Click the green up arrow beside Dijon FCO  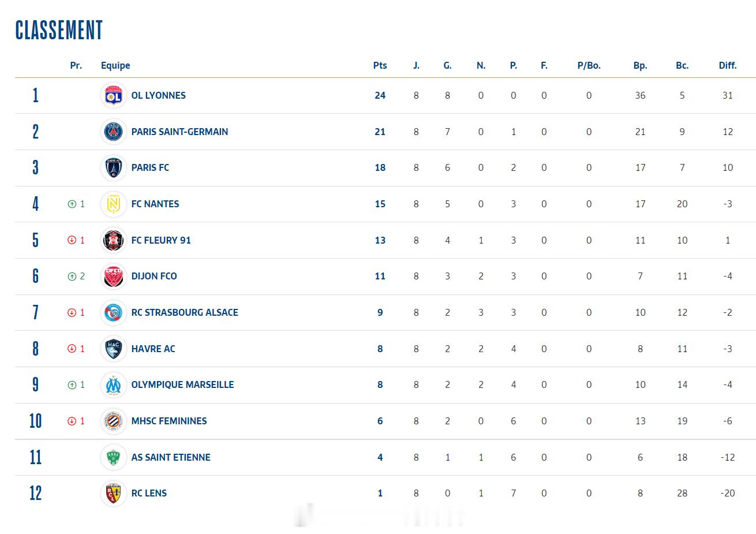point(72,277)
